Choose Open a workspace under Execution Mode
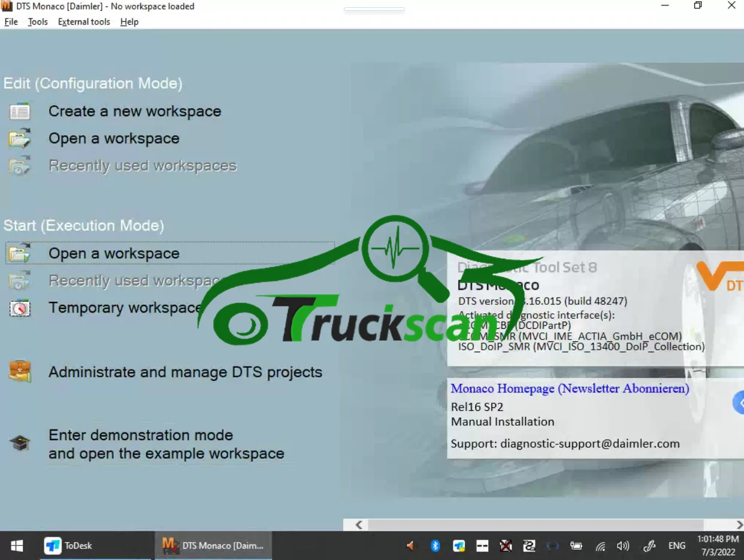Viewport: 744px width, 560px height. (114, 253)
